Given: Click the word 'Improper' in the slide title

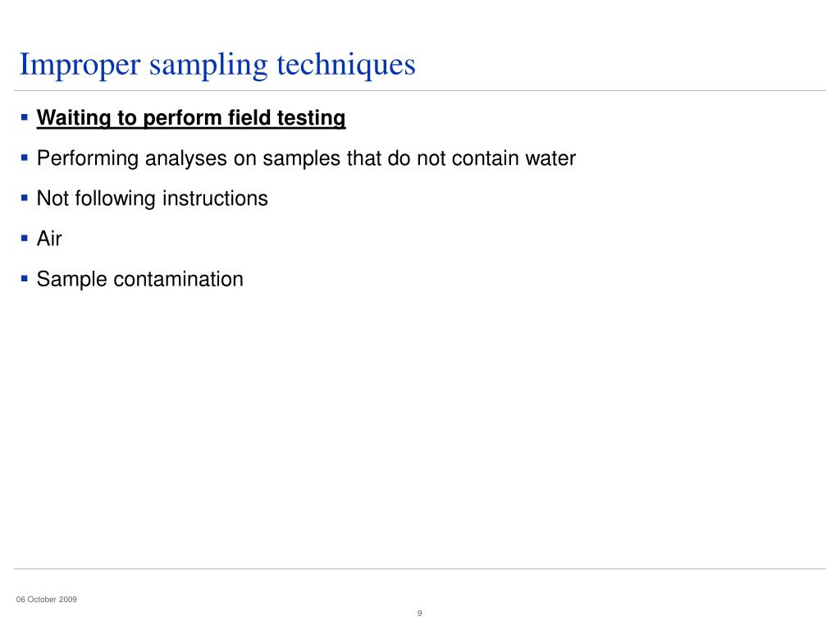Looking at the screenshot, I should [x=80, y=66].
